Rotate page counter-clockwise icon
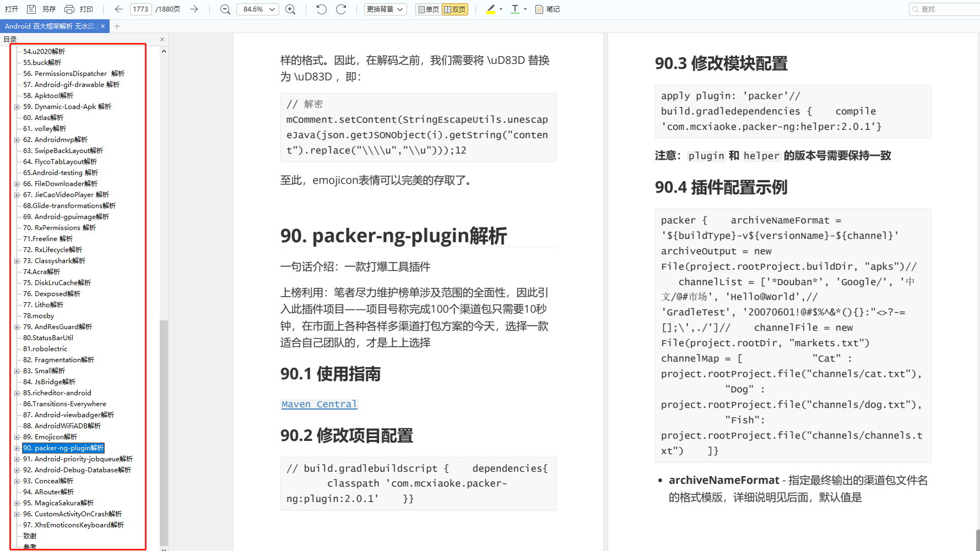The height and width of the screenshot is (551, 980). click(x=322, y=9)
